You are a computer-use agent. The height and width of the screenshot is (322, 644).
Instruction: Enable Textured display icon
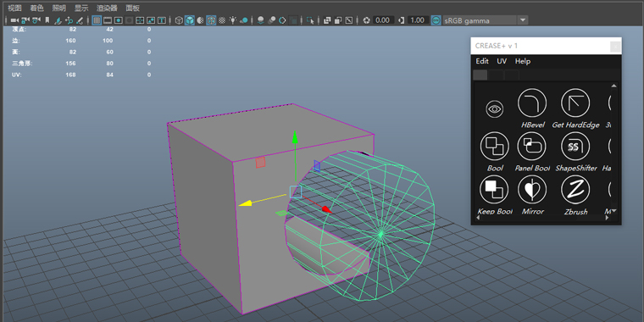click(222, 20)
